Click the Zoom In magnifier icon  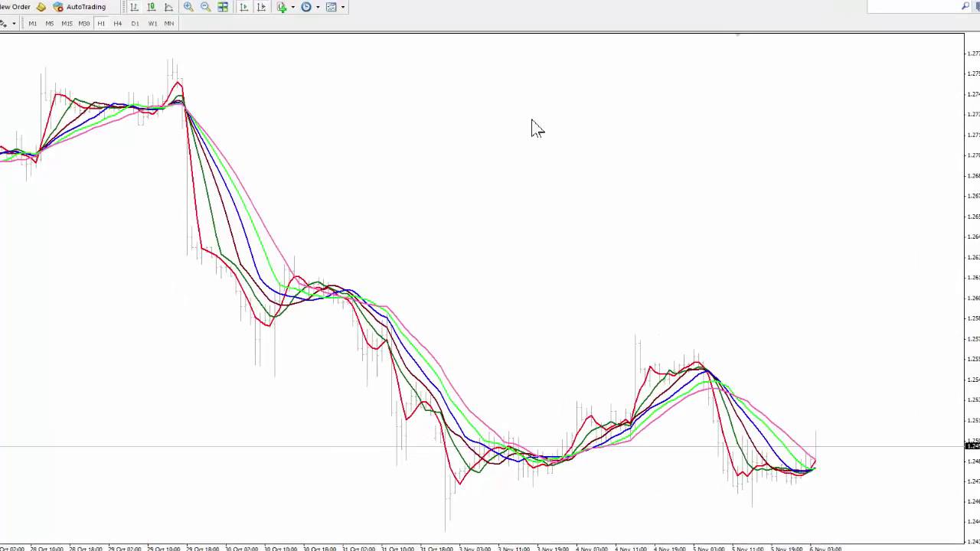coord(188,7)
